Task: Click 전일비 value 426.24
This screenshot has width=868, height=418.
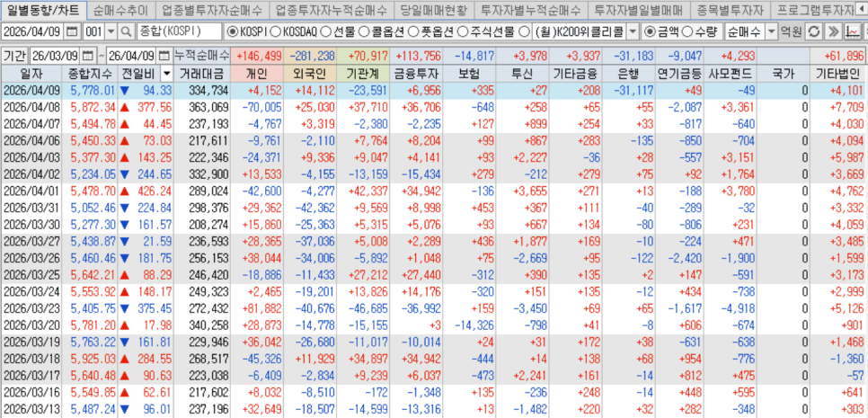Action: 155,191
